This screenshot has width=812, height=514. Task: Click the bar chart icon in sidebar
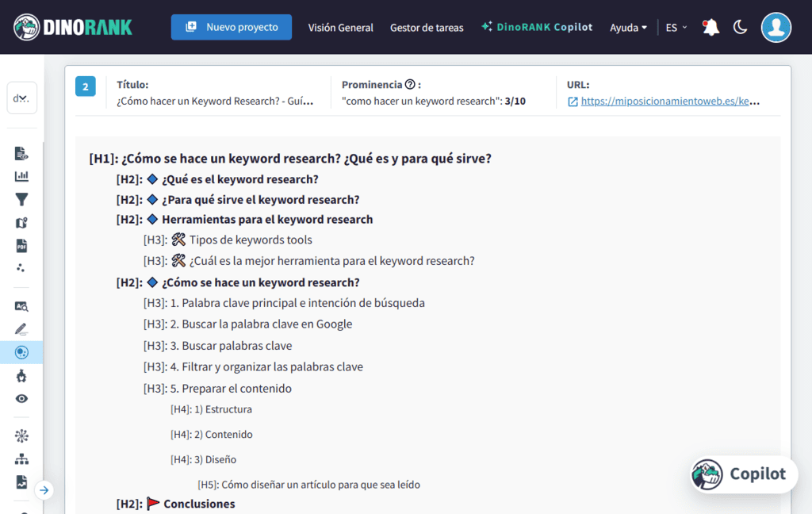(21, 176)
